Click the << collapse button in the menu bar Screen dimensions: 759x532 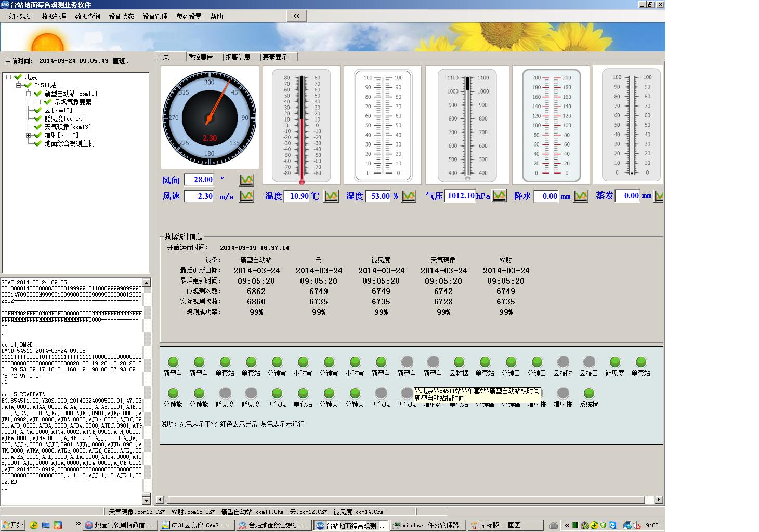tap(296, 16)
